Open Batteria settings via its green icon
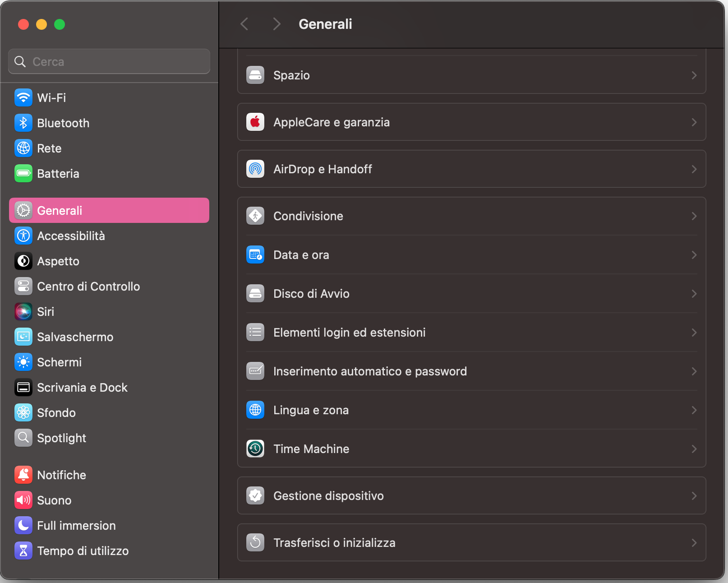The height and width of the screenshot is (583, 728). [x=23, y=173]
